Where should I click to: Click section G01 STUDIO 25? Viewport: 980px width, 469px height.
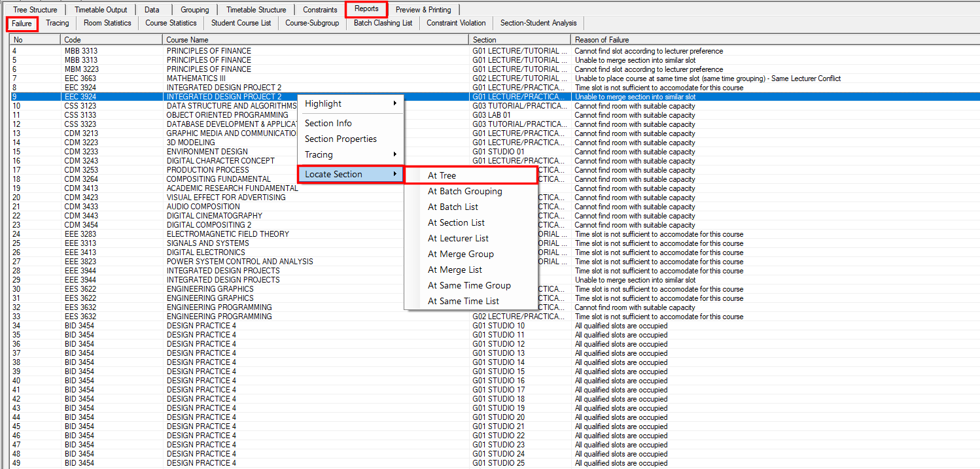[x=499, y=463]
